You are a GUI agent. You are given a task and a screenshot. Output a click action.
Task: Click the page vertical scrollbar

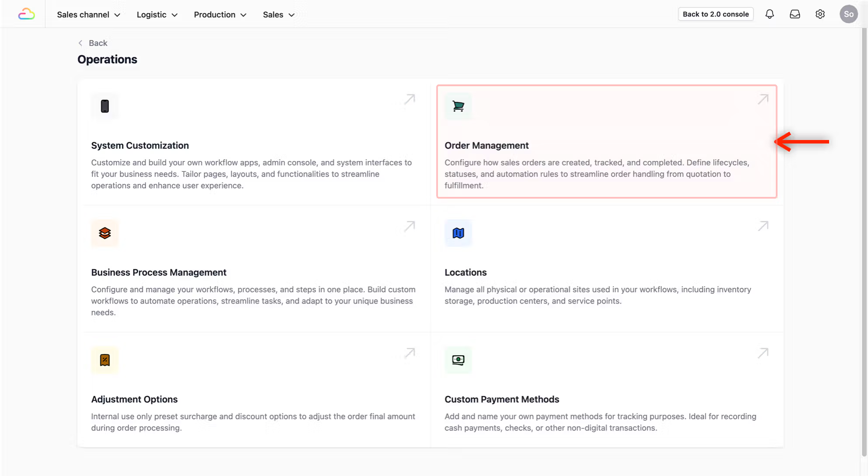864,219
